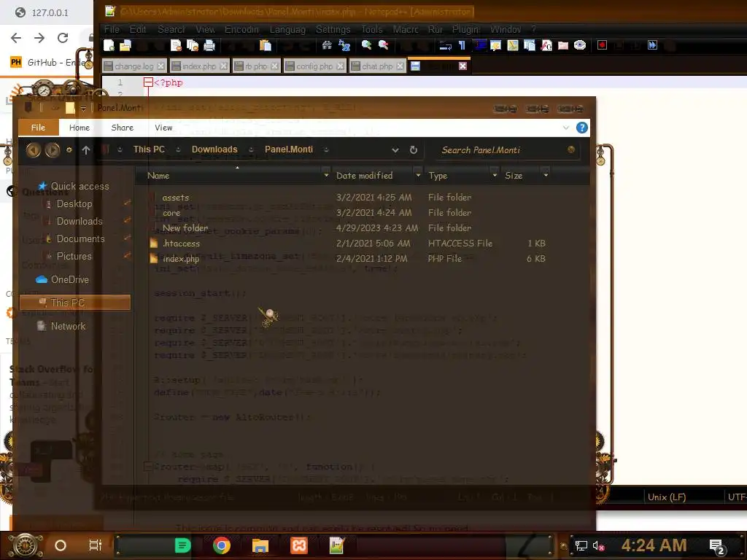Screen dimensions: 747x560
Task: Click the Replace icon in Notepad++ toolbar
Action: (x=344, y=45)
